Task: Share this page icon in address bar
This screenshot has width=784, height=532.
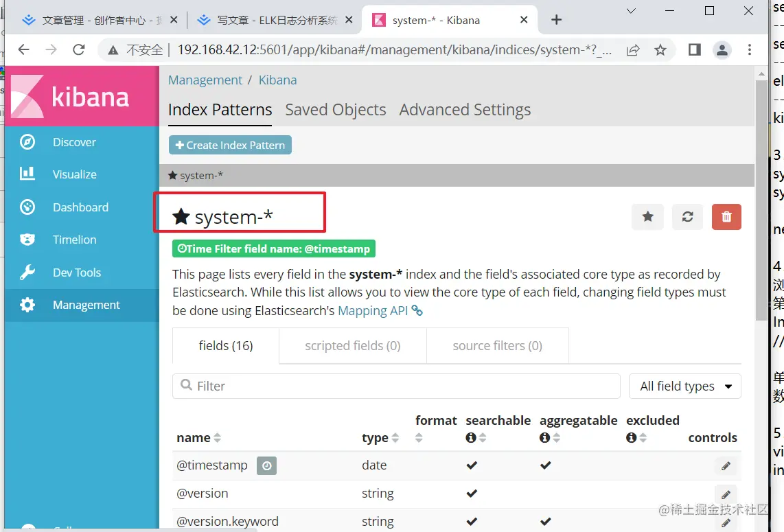Action: (x=633, y=49)
